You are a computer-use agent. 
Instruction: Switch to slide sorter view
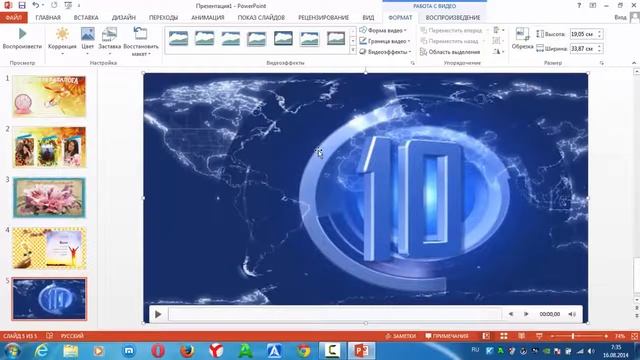pos(504,336)
